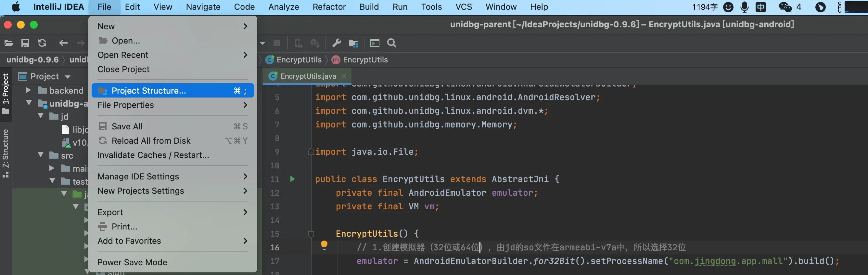Open the View menu in menu bar
This screenshot has width=868, height=275.
point(163,7)
